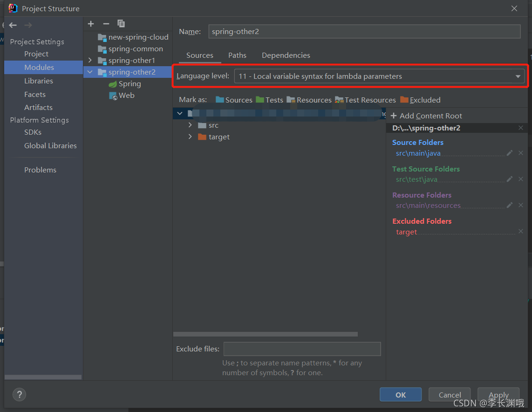Mark folder as Tests
Viewport: 532px width, 412px height.
(x=269, y=100)
